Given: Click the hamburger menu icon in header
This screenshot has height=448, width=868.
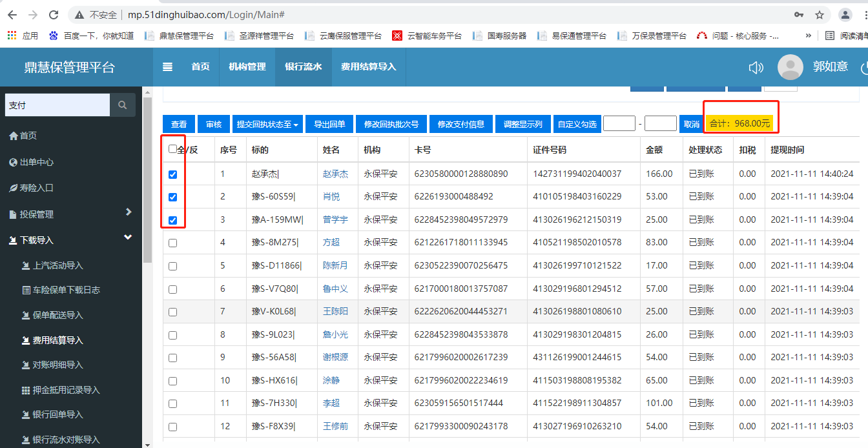Looking at the screenshot, I should (x=167, y=66).
